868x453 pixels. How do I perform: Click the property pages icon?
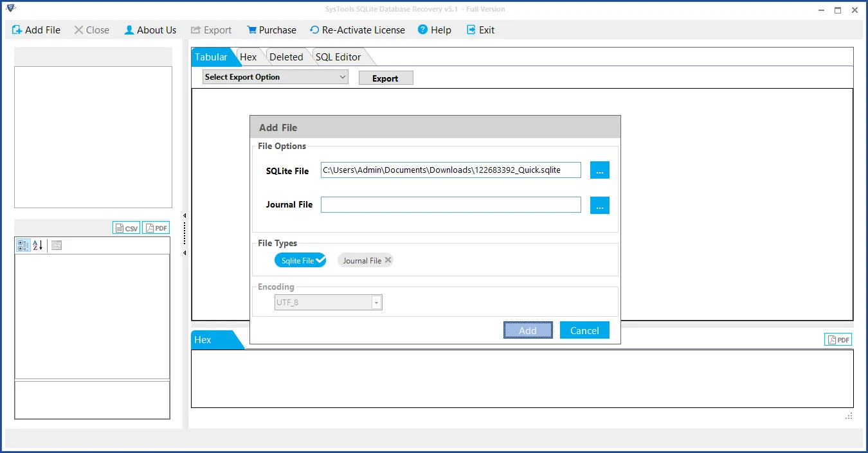pyautogui.click(x=57, y=245)
